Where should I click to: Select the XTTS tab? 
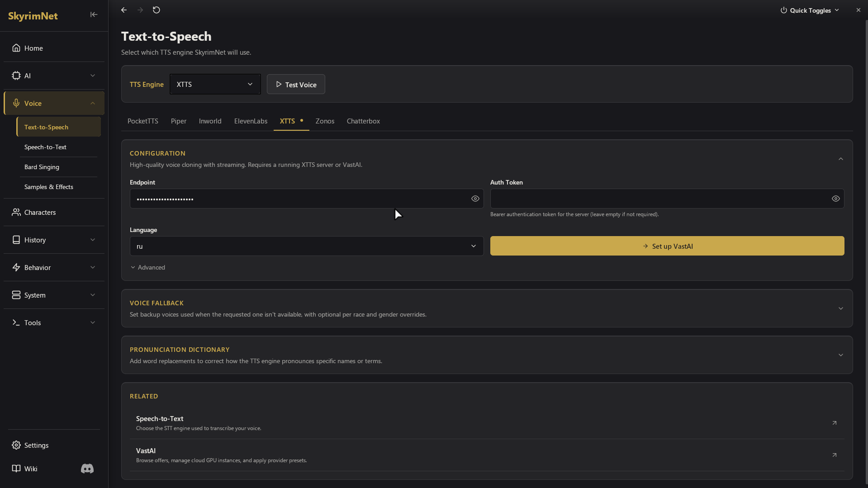pos(291,121)
